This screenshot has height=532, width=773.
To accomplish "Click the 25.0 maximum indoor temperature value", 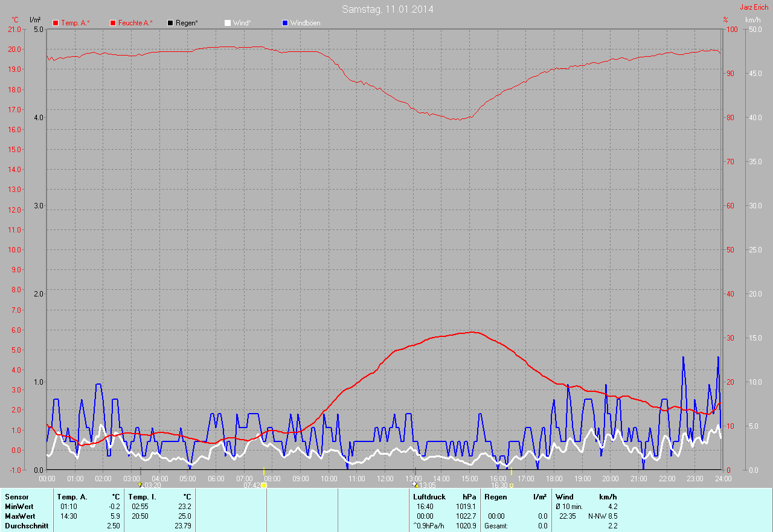I will (185, 516).
